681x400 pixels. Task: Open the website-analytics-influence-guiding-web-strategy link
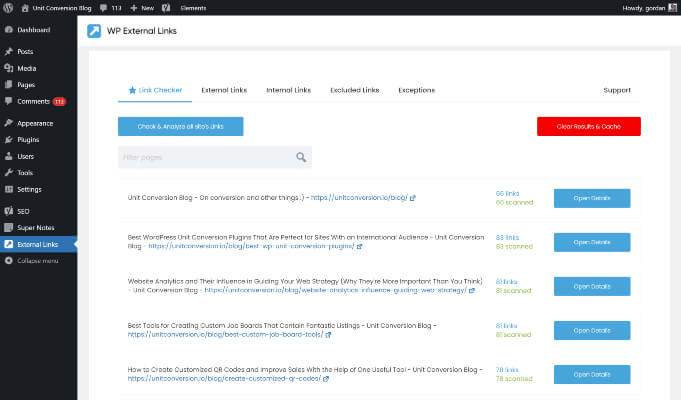[336, 290]
